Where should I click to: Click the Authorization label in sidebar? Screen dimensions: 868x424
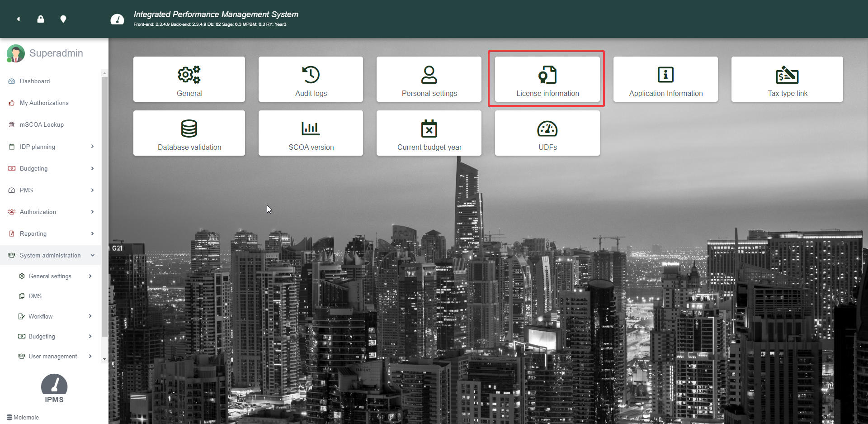pyautogui.click(x=38, y=212)
